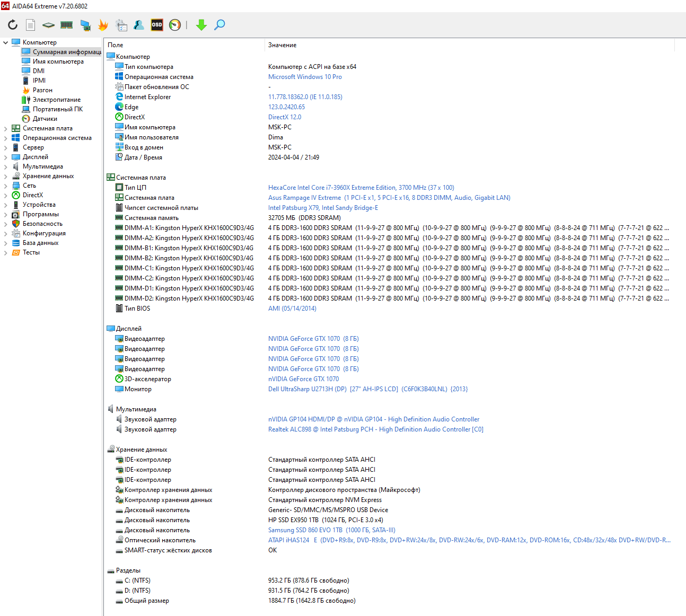Click the Edge version 123.0.2420.65 link

tap(286, 107)
